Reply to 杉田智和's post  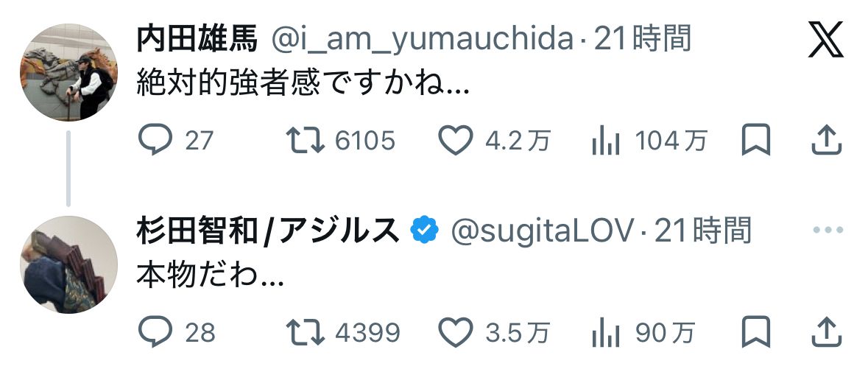(155, 333)
